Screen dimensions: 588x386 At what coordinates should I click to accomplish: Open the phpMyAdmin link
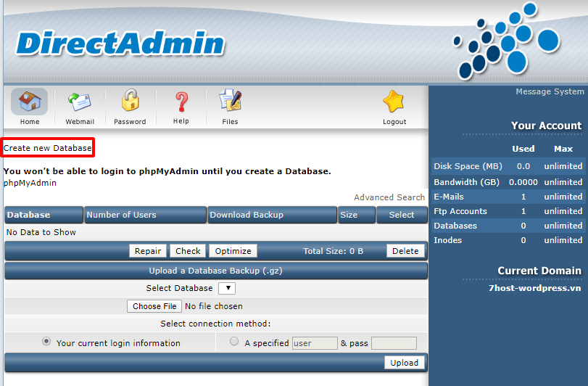[30, 183]
